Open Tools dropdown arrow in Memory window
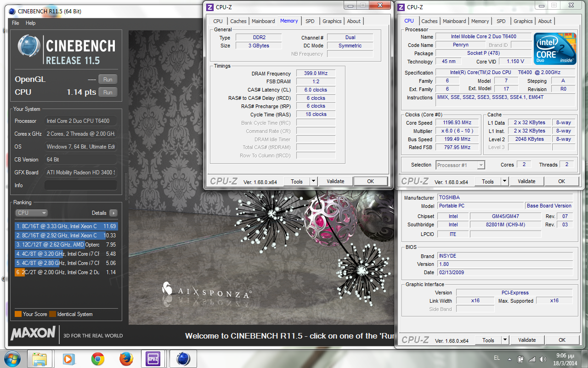The height and width of the screenshot is (368, 588). pyautogui.click(x=313, y=181)
